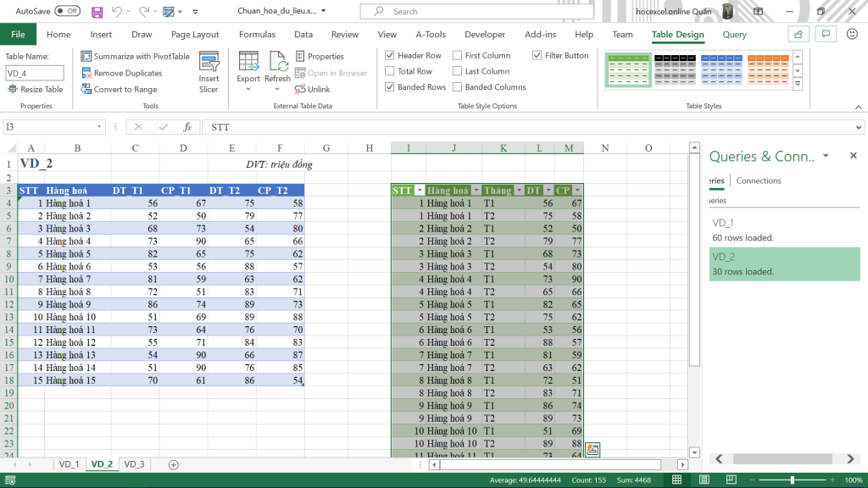Image resolution: width=868 pixels, height=488 pixels.
Task: Switch to the Query ribbon tab
Action: 733,34
